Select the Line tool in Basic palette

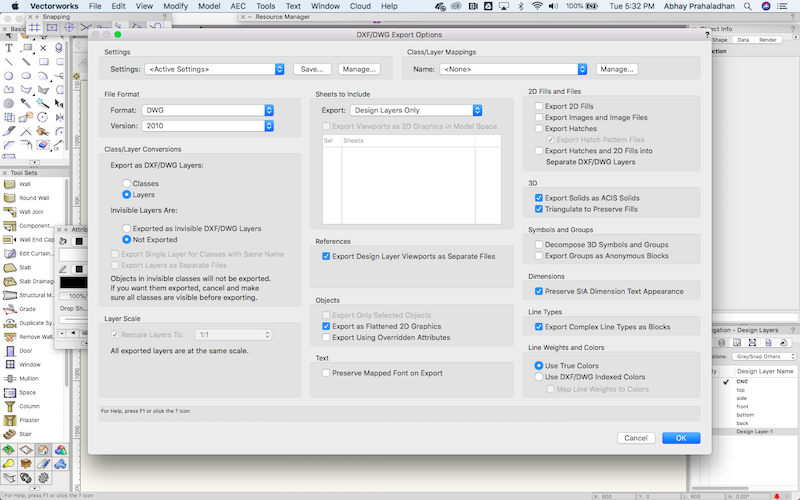click(9, 62)
